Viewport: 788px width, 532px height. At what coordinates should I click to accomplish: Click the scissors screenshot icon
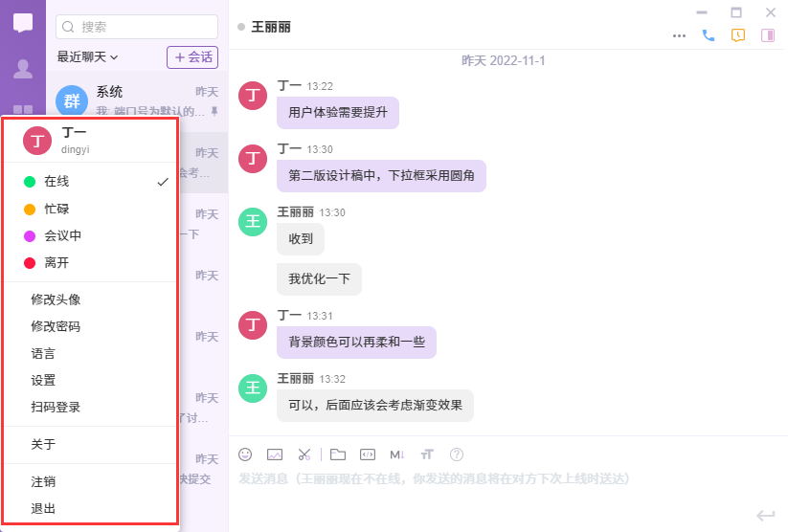304,454
